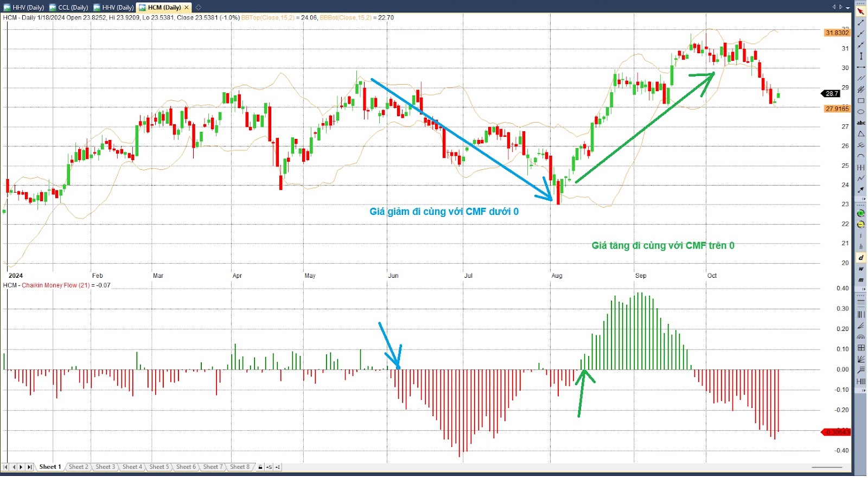Pick the parallel lines tool
The height and width of the screenshot is (478, 868).
pyautogui.click(x=861, y=78)
